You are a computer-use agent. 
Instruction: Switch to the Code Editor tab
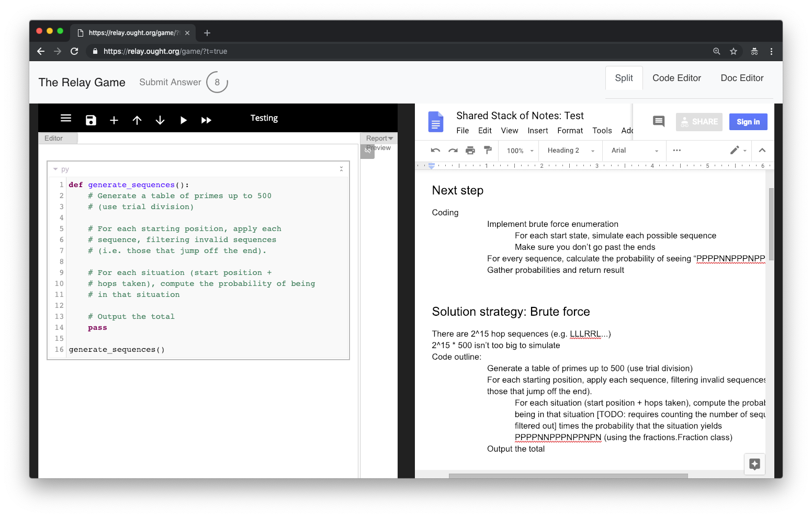[x=676, y=78]
